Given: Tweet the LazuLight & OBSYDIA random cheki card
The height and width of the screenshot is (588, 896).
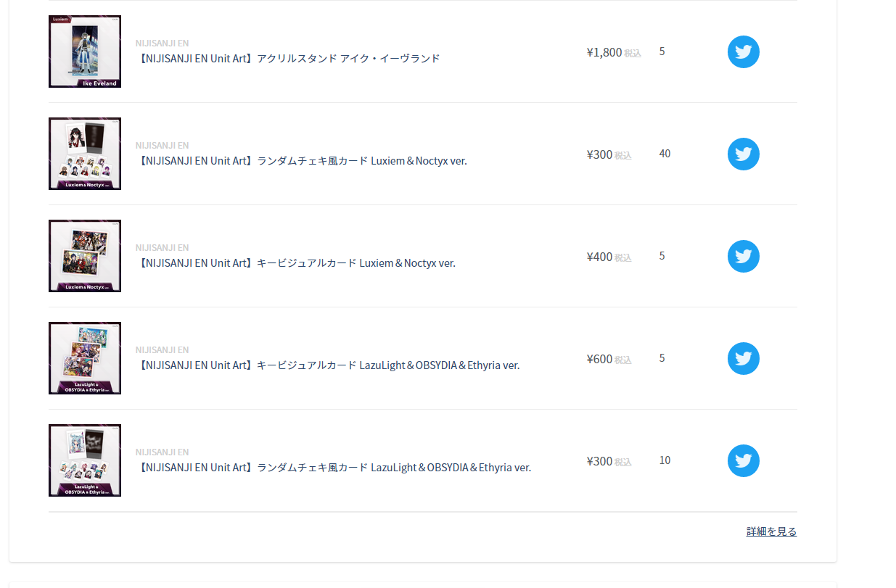Looking at the screenshot, I should click(x=743, y=460).
